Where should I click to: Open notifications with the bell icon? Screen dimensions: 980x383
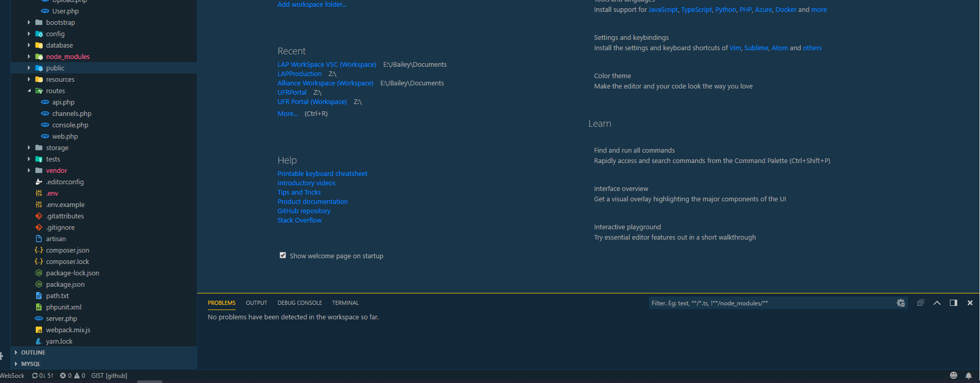point(969,375)
